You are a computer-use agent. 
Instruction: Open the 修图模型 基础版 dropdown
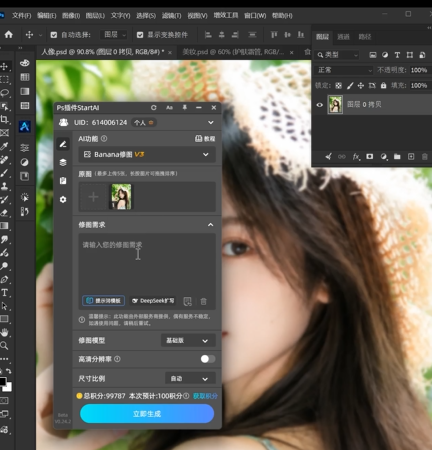pyautogui.click(x=188, y=341)
